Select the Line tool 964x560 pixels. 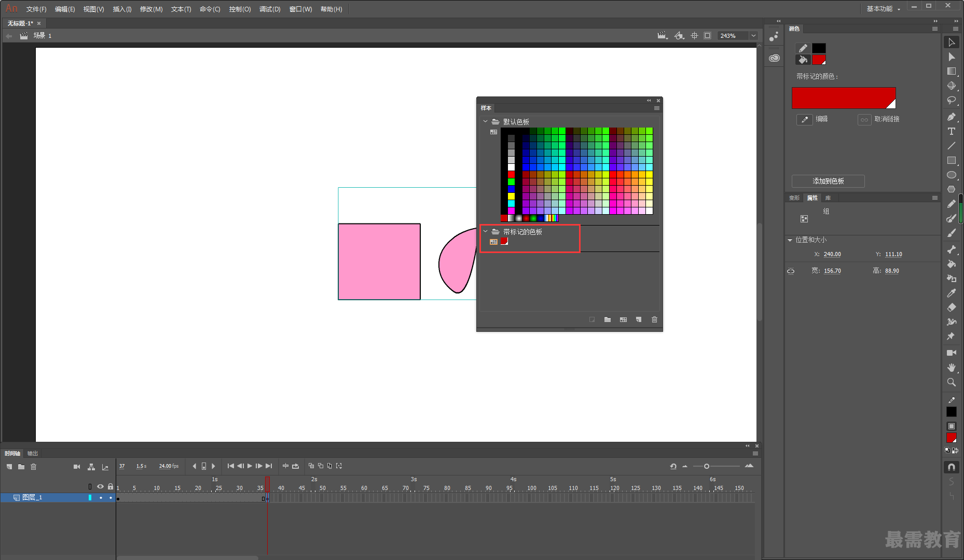click(x=951, y=146)
